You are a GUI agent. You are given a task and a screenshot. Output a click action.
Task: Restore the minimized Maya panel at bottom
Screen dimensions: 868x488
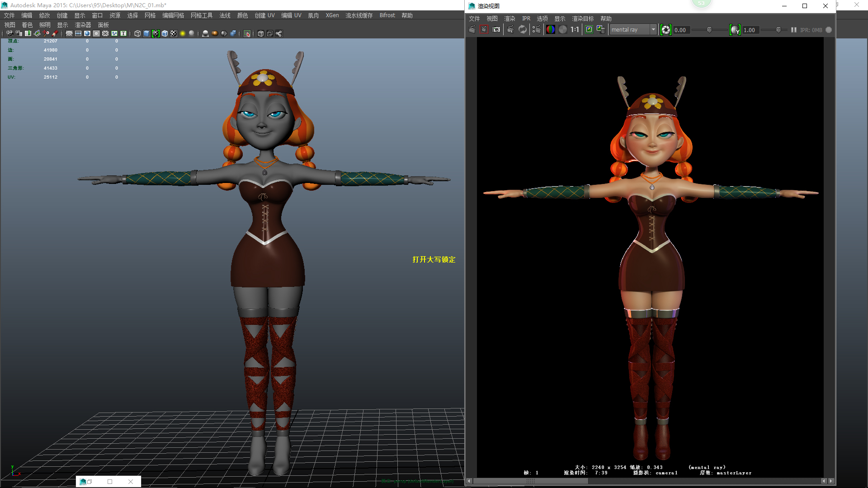click(x=89, y=482)
